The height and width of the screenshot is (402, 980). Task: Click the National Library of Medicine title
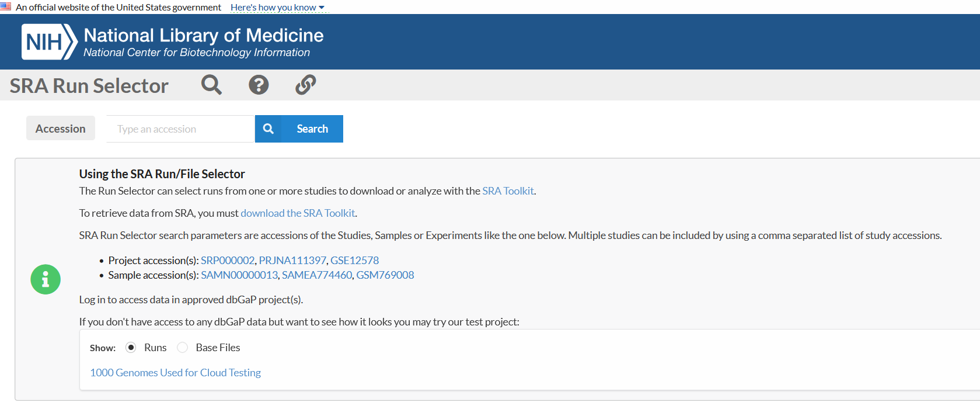[204, 35]
